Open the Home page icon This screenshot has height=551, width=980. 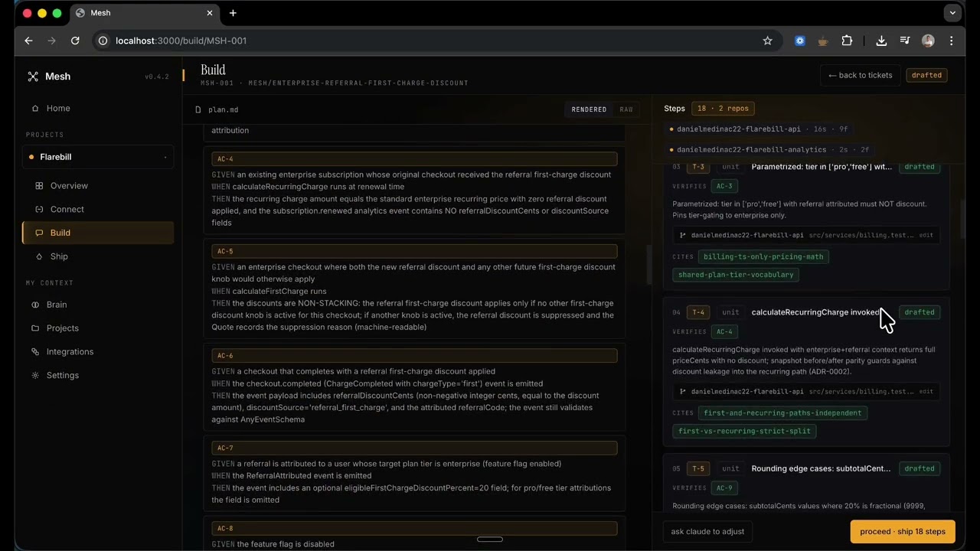pyautogui.click(x=35, y=109)
